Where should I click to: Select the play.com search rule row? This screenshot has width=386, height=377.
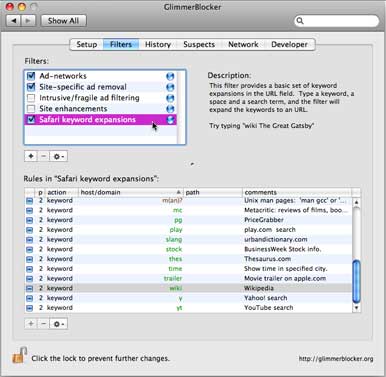(188, 230)
